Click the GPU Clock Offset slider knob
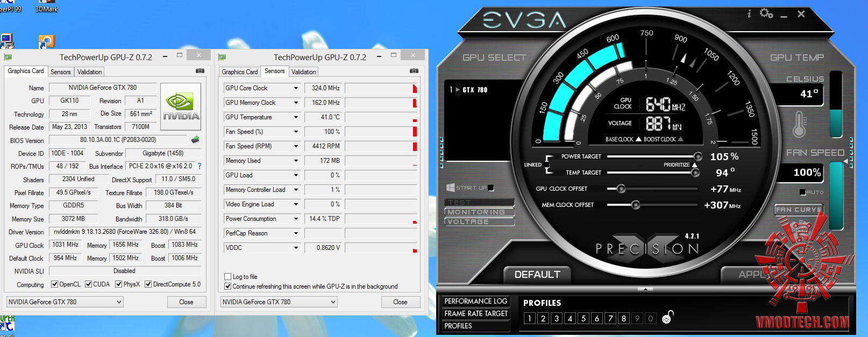Viewport: 868px width, 337px height. [621, 189]
